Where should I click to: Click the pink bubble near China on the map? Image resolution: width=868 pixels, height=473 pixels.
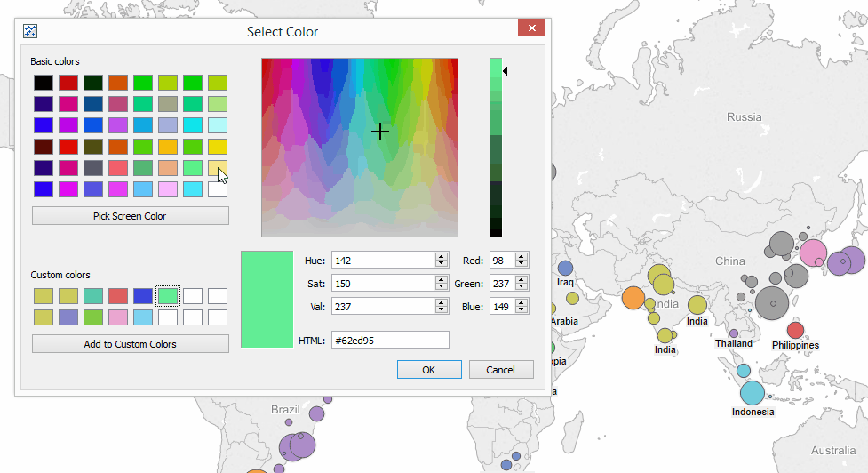(813, 253)
